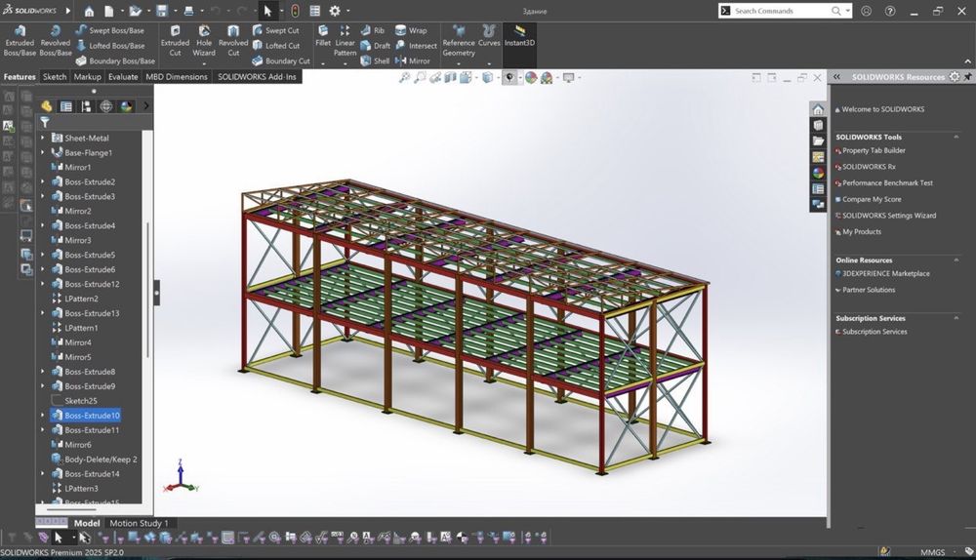Switch to the Features tab

pyautogui.click(x=20, y=76)
